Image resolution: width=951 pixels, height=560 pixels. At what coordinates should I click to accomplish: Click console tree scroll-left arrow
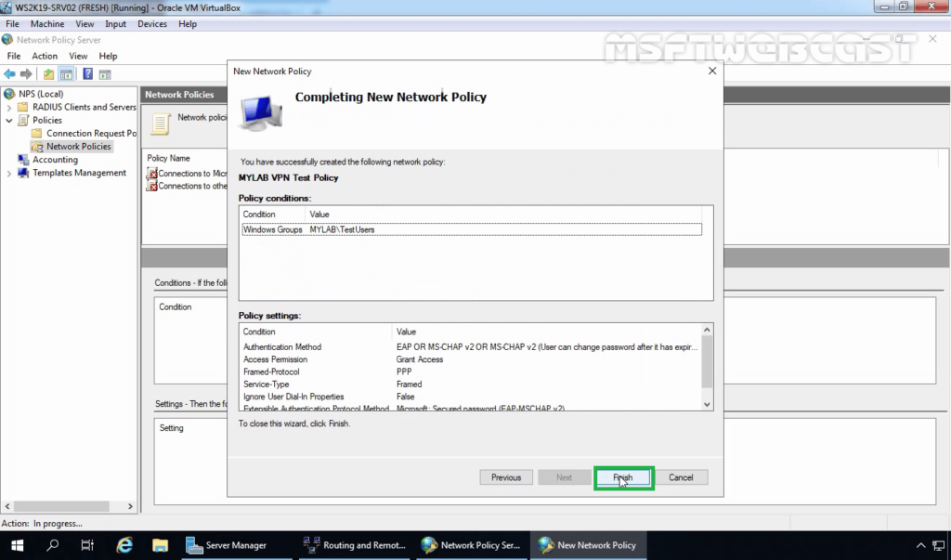(7, 506)
